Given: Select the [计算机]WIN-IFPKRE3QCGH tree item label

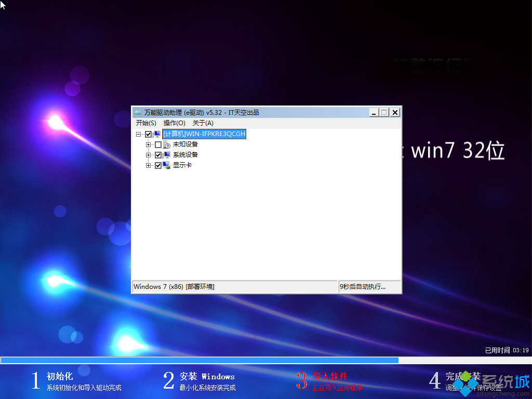Looking at the screenshot, I should pos(204,134).
